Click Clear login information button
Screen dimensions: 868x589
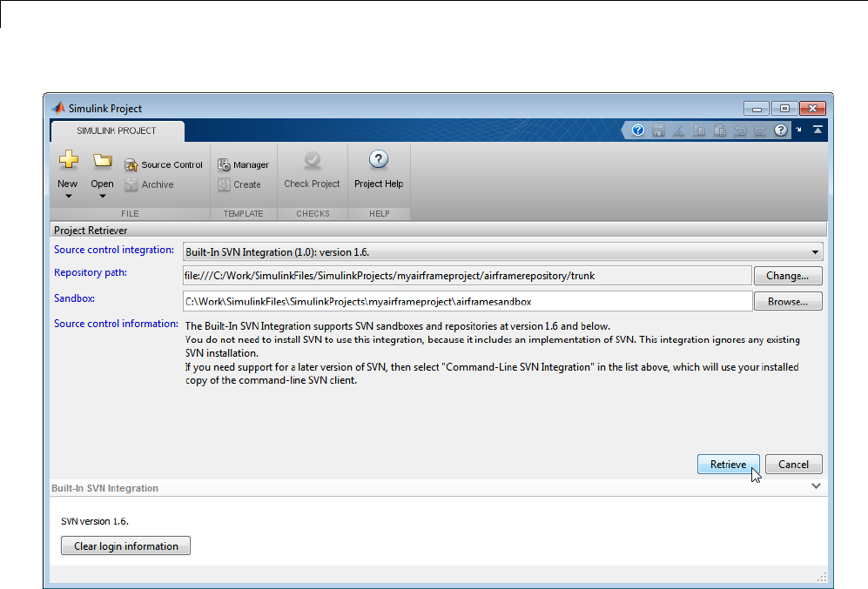click(125, 545)
